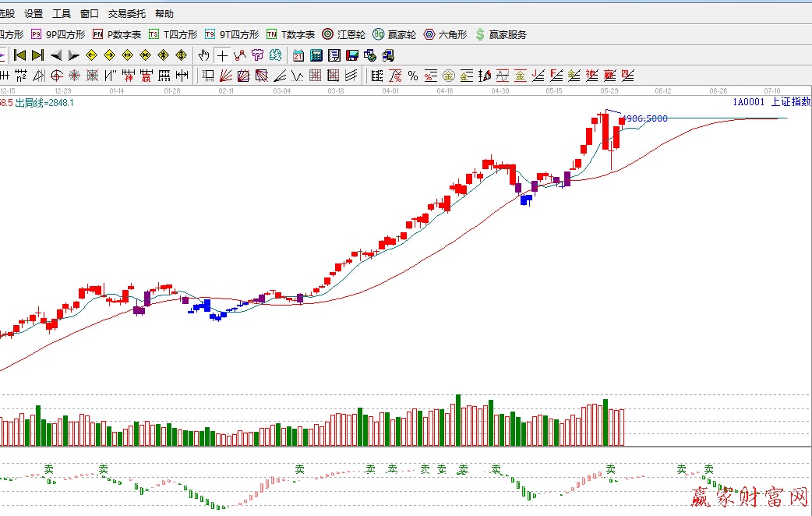Click the floppy disk save icon
The width and height of the screenshot is (812, 516).
352,55
